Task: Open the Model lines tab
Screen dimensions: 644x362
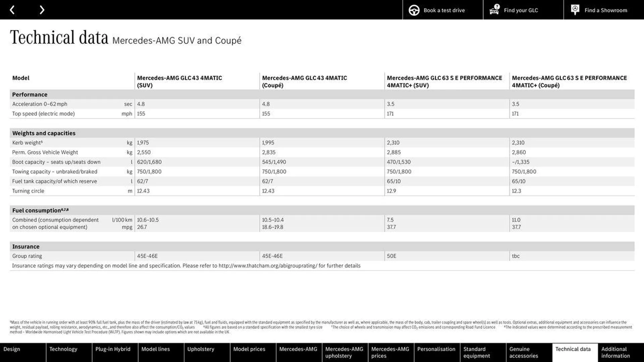Action: point(161,352)
